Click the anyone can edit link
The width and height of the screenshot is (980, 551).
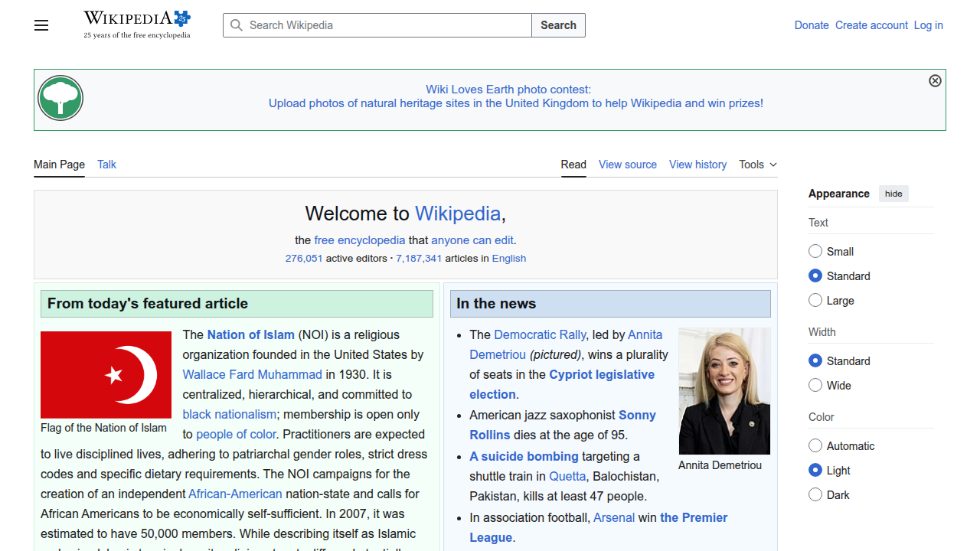[x=472, y=240]
